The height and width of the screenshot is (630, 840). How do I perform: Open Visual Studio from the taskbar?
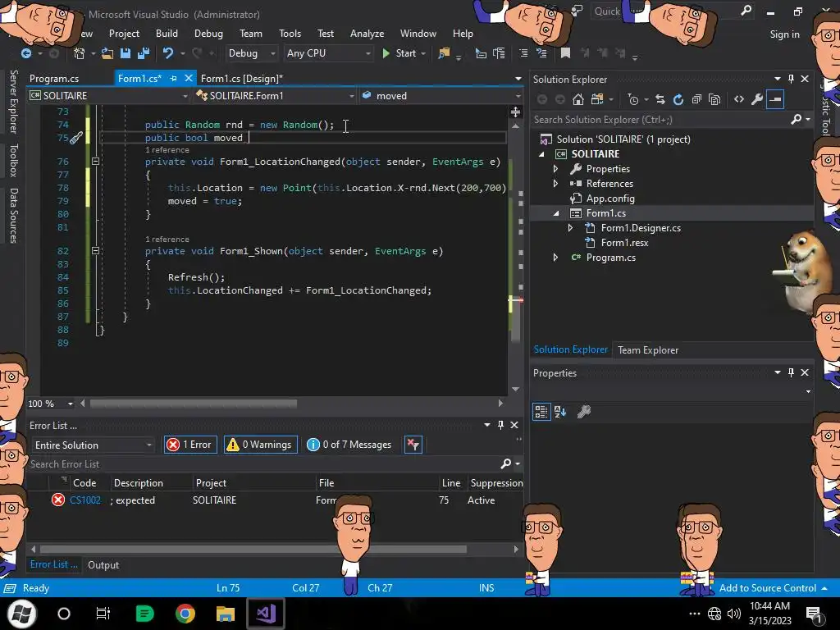[266, 614]
